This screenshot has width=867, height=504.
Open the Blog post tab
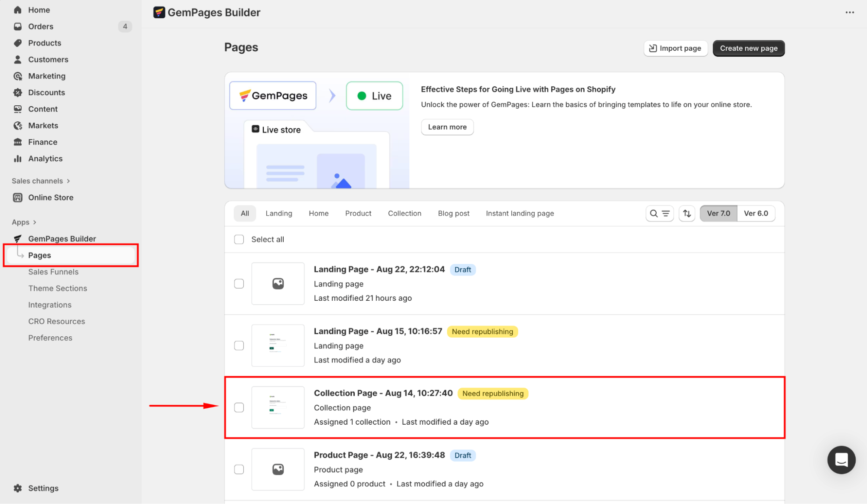(453, 213)
